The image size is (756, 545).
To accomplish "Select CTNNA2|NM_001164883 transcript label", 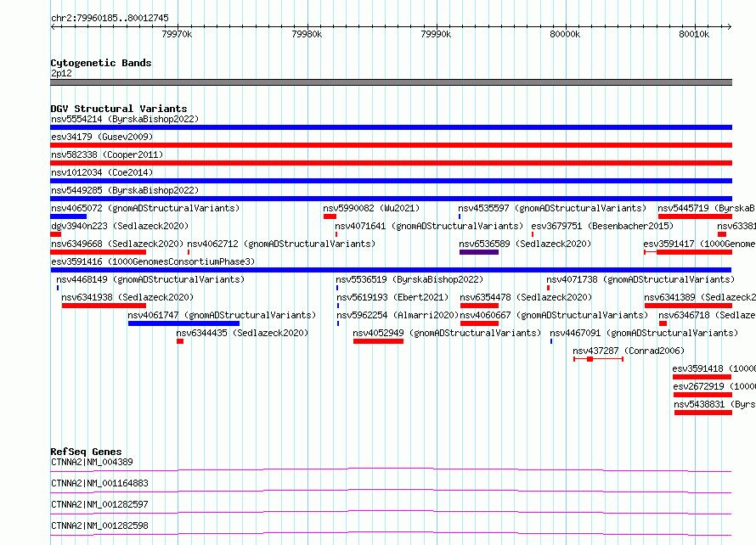I will coord(99,483).
